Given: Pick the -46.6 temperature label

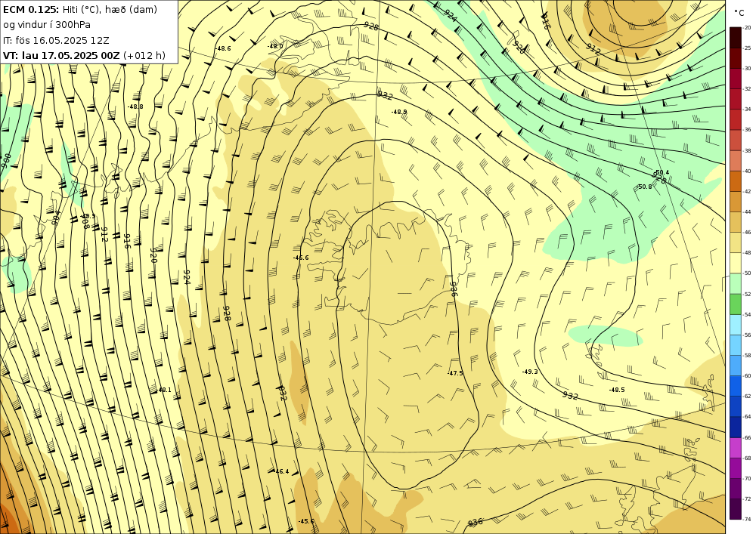Looking at the screenshot, I should click(x=301, y=258).
